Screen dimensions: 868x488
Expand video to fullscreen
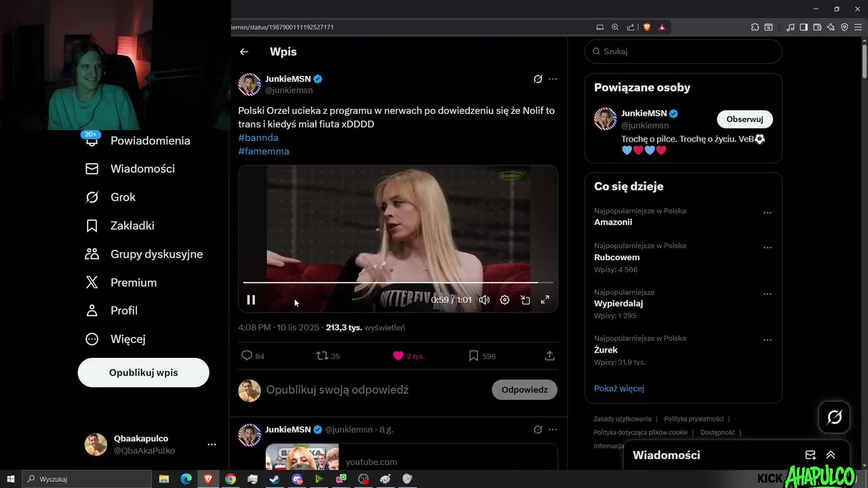[x=545, y=300]
